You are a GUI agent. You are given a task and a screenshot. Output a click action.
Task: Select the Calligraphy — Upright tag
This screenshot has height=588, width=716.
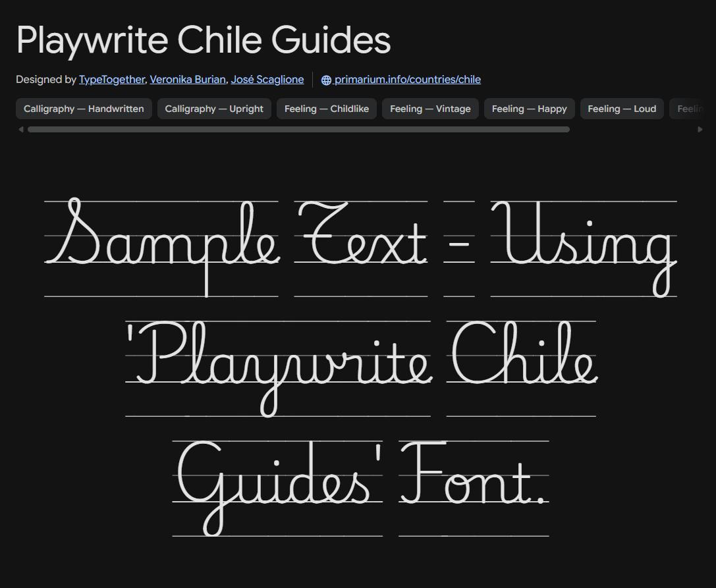[x=214, y=109]
